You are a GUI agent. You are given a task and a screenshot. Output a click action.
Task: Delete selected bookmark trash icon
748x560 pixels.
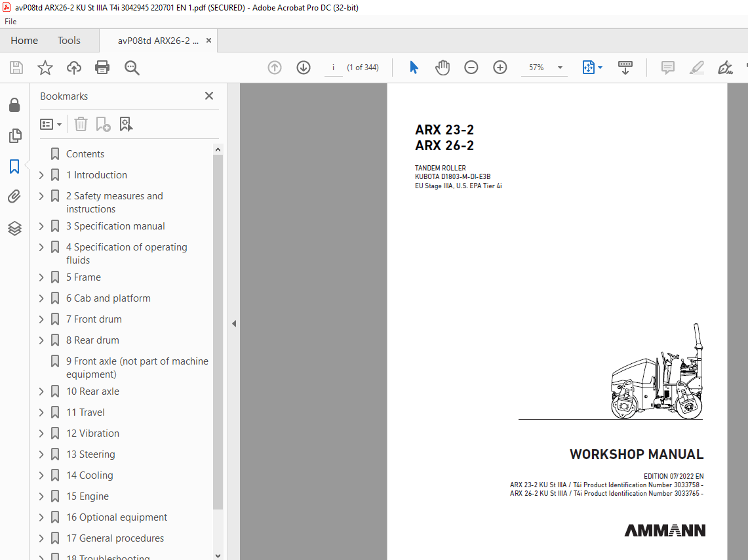coord(81,124)
